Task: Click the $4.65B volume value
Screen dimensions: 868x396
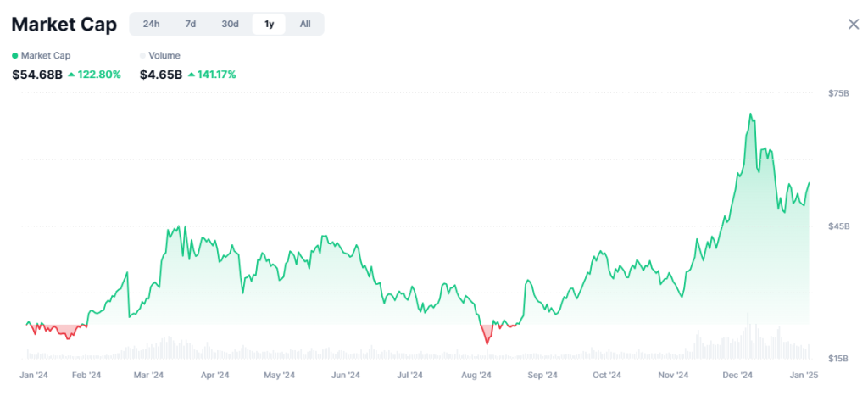Action: pyautogui.click(x=160, y=75)
